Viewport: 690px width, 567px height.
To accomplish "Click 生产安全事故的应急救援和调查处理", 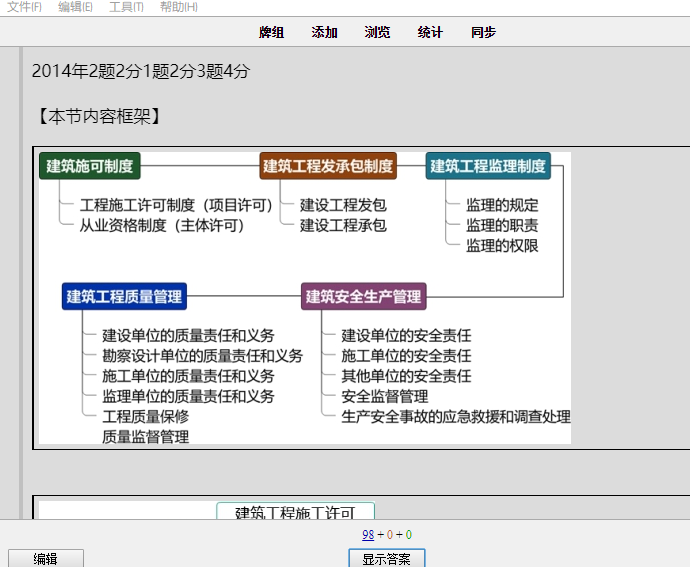I will point(456,416).
